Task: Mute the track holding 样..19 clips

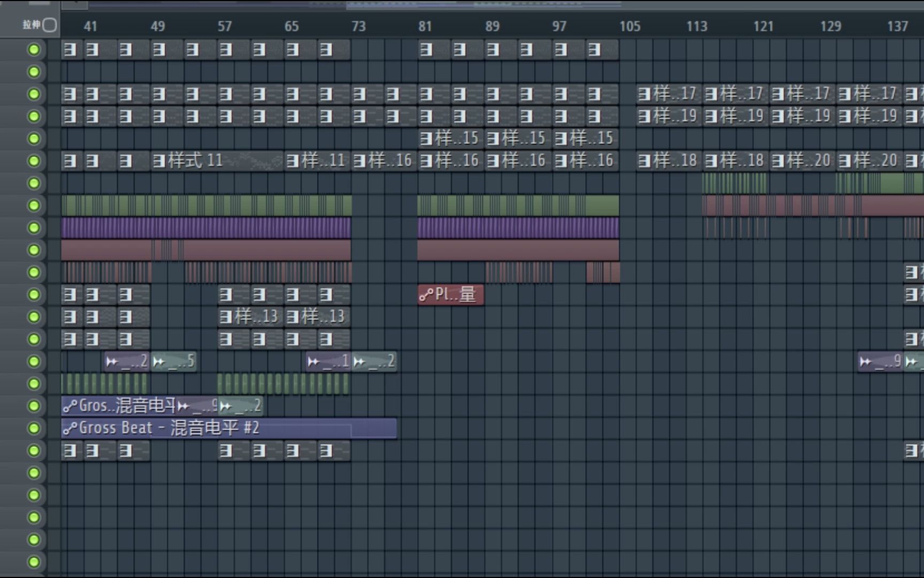Action: coord(34,117)
